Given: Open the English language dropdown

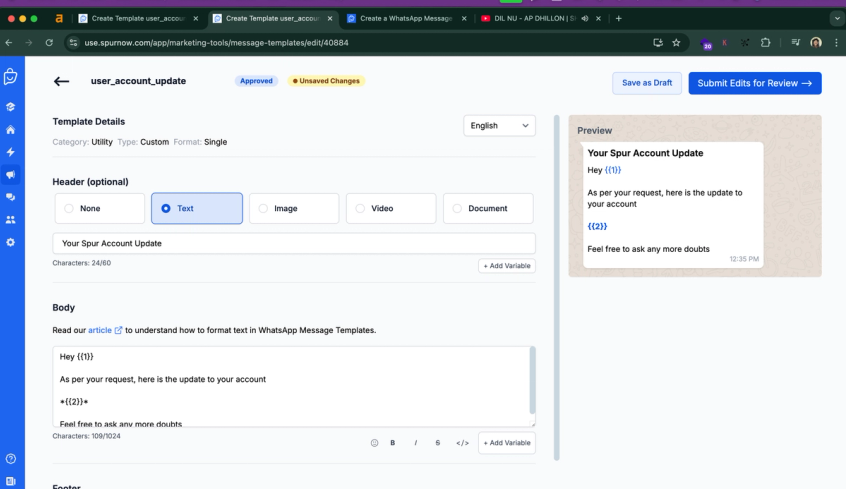Looking at the screenshot, I should click(500, 126).
